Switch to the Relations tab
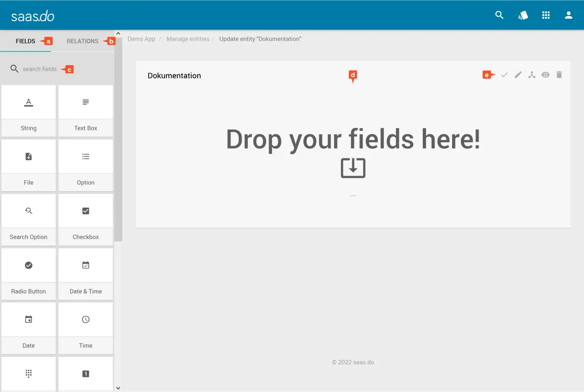The width and height of the screenshot is (584, 392). tap(83, 41)
